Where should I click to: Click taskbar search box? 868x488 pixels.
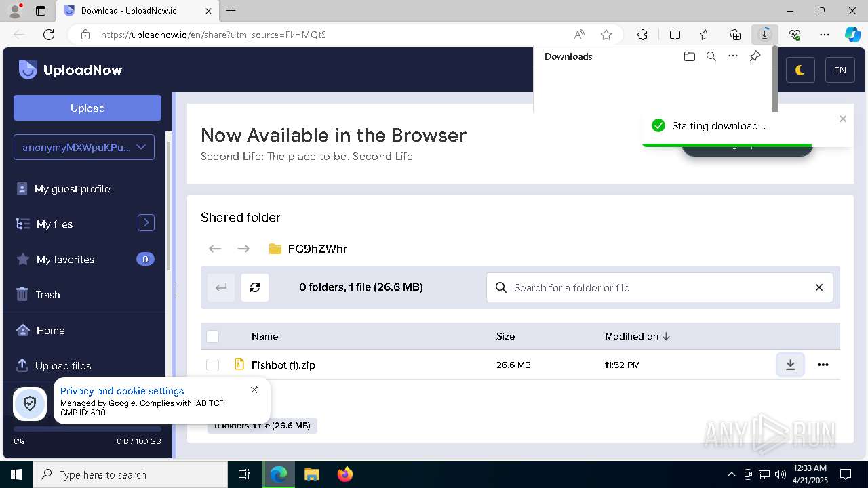tap(130, 474)
